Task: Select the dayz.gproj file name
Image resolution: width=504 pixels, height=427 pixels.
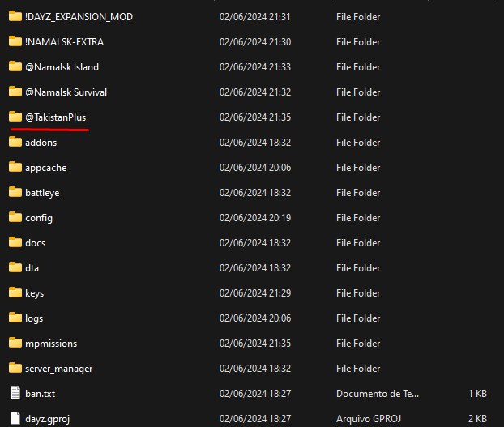Action: (x=47, y=419)
